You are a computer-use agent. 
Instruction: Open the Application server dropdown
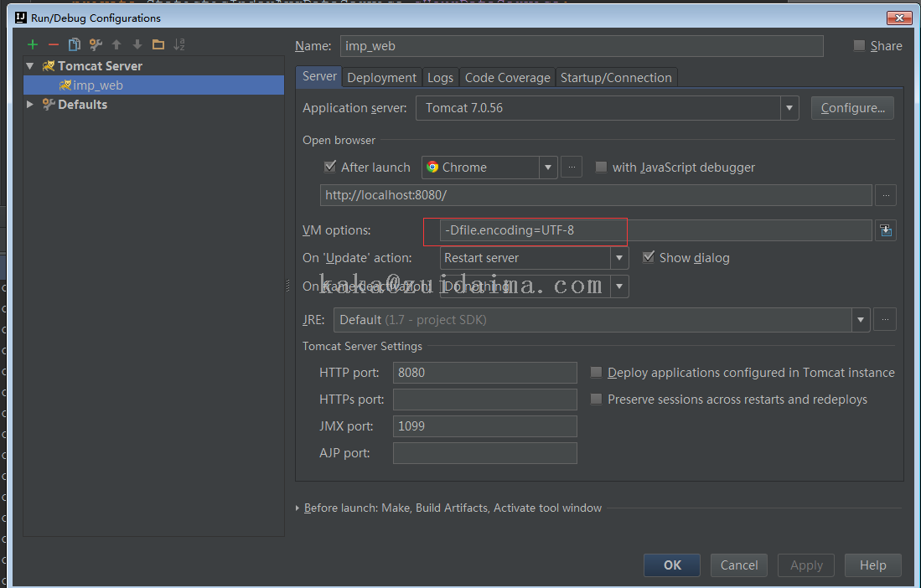(x=789, y=108)
